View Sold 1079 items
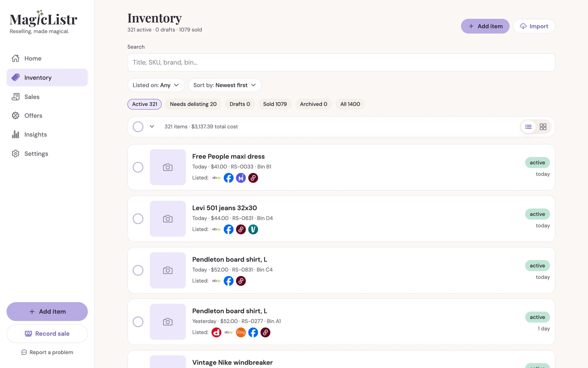588x368 pixels. click(x=275, y=104)
